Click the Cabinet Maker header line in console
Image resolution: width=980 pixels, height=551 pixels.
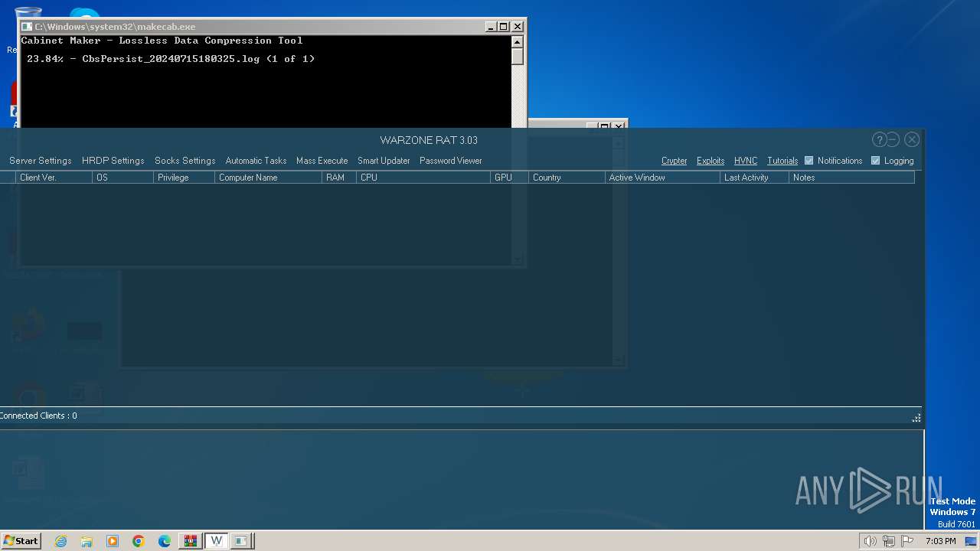click(x=162, y=41)
